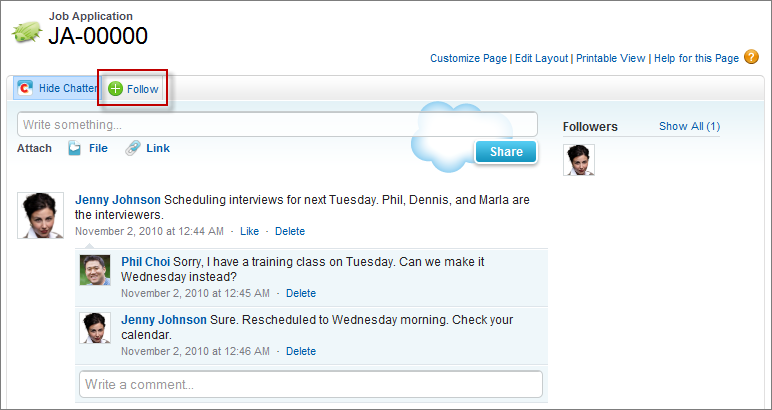Image resolution: width=772 pixels, height=410 pixels.
Task: Click the paperclip Link icon
Action: click(133, 148)
